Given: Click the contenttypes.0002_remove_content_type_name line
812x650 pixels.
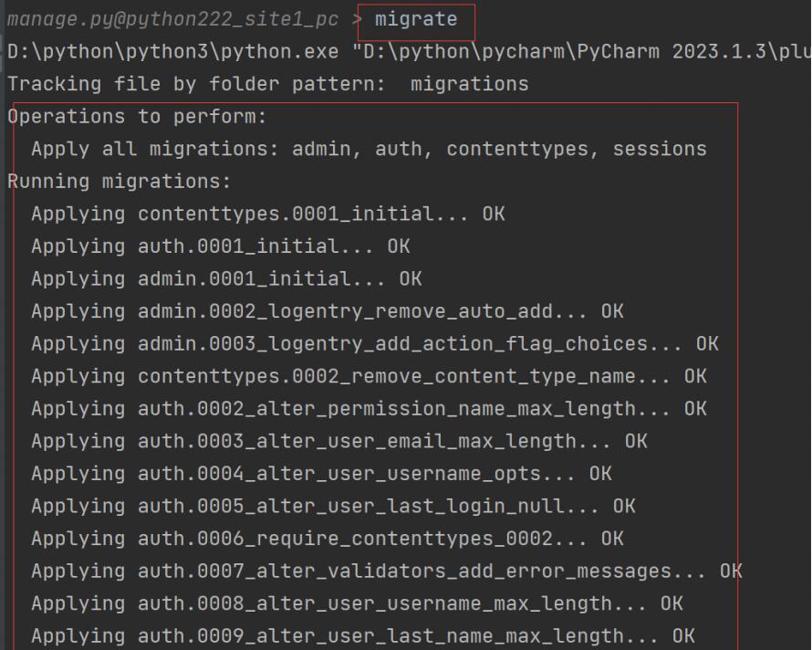Looking at the screenshot, I should point(369,376).
